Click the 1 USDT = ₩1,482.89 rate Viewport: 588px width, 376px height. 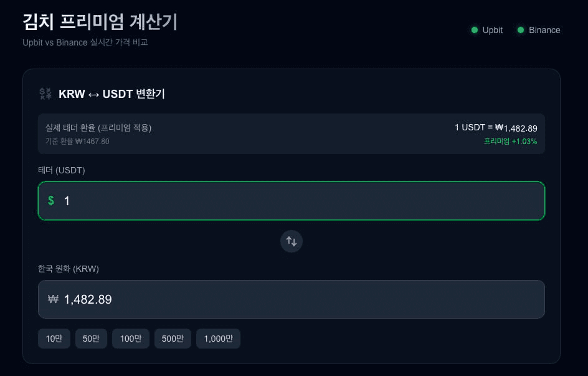(x=496, y=128)
